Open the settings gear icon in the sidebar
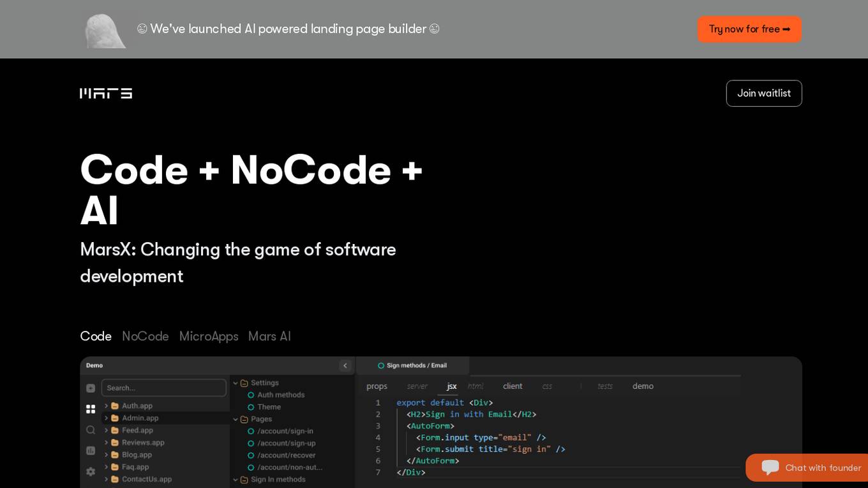The height and width of the screenshot is (488, 868). point(91,471)
